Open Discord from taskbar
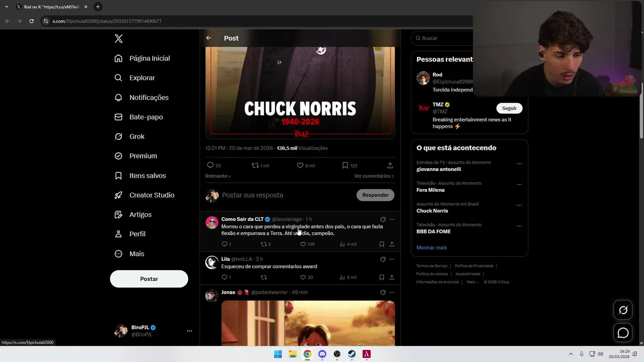Image resolution: width=644 pixels, height=362 pixels. pos(322,354)
